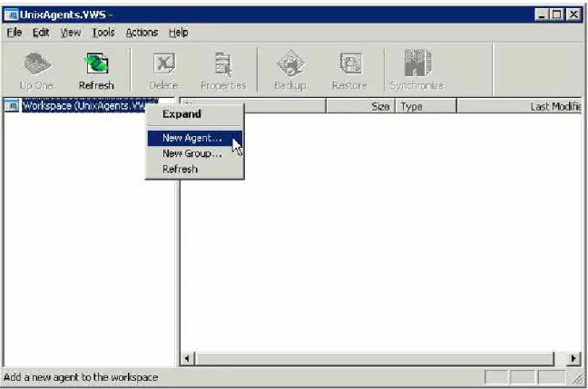Viewport: 588px width, 389px height.
Task: Click the horizontal scrollbar thumb
Action: point(374,359)
